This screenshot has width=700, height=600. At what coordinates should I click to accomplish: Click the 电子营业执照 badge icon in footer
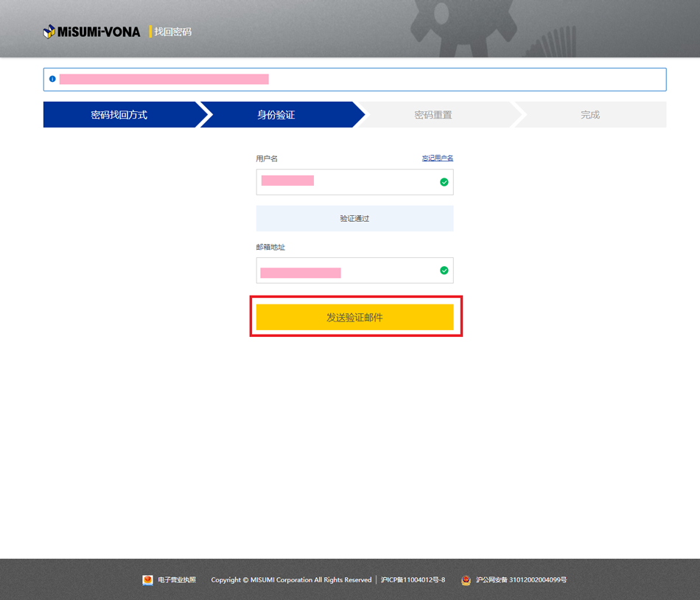point(147,580)
